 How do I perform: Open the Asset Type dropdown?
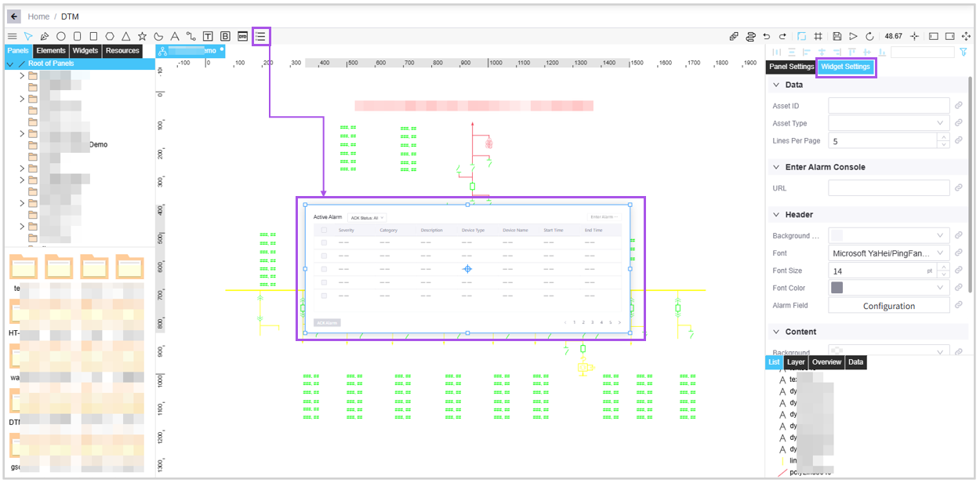point(888,123)
